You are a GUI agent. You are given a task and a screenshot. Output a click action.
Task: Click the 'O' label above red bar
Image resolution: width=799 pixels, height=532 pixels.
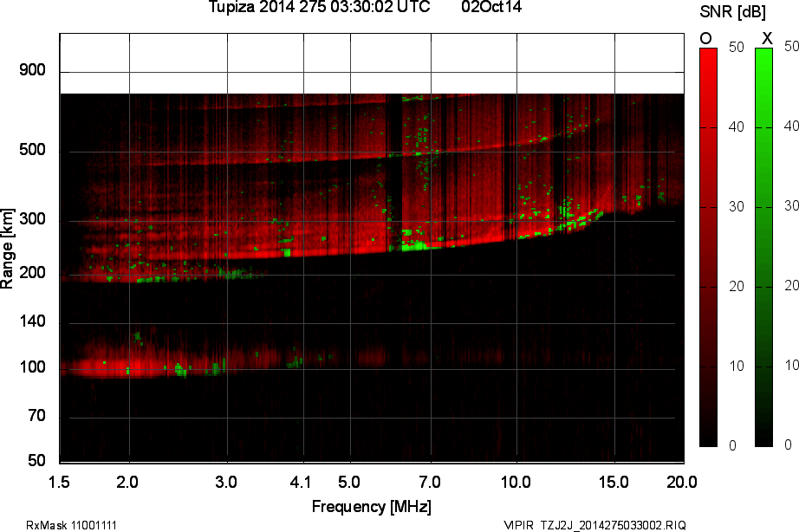[x=705, y=38]
